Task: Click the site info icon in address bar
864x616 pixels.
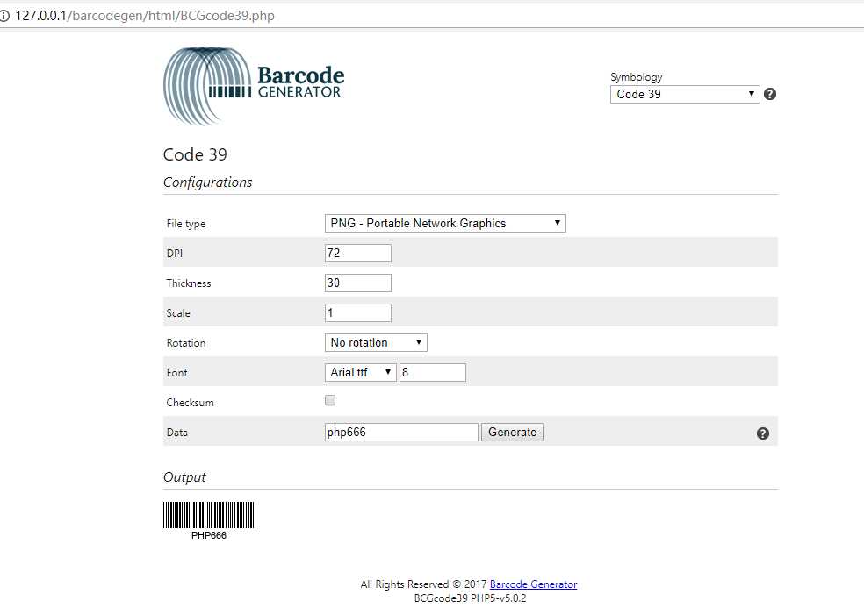Action: tap(4, 16)
